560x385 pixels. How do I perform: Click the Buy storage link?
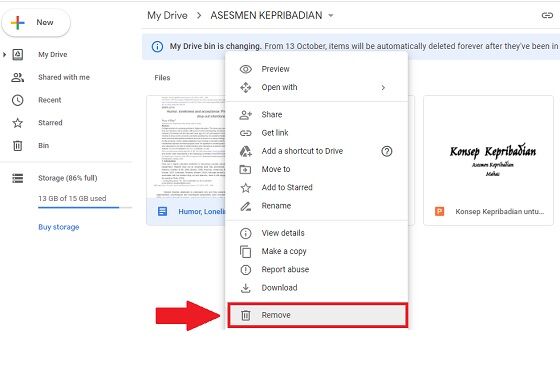pyautogui.click(x=59, y=227)
